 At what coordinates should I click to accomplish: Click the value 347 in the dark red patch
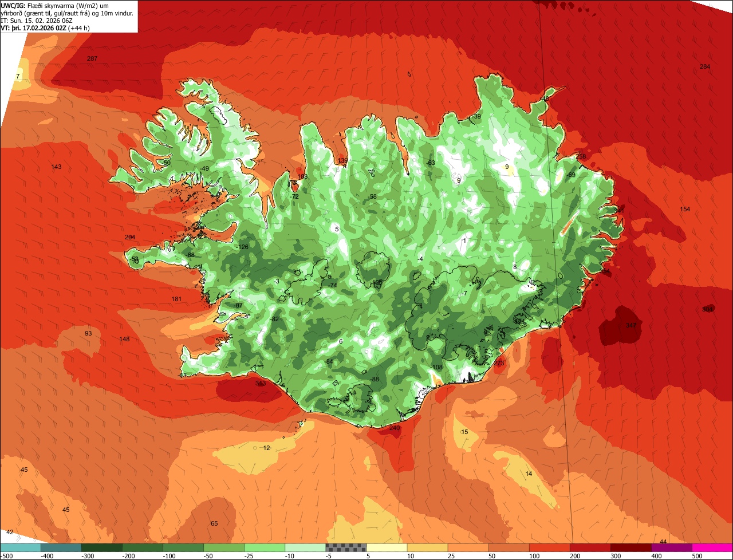click(631, 326)
